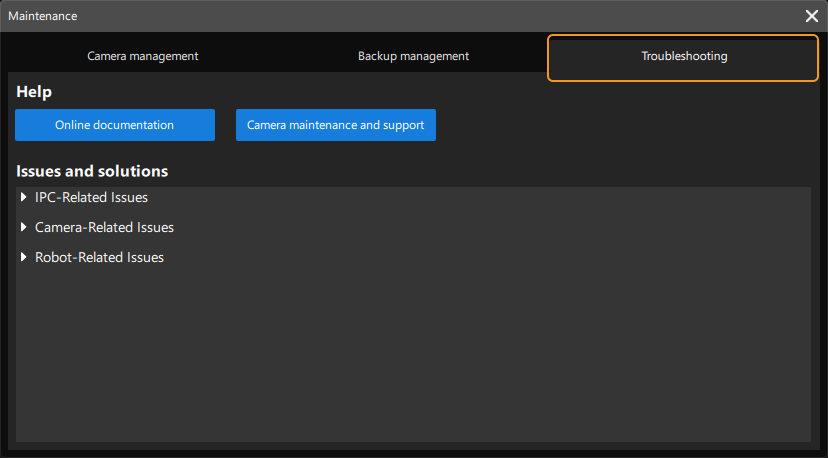This screenshot has width=828, height=458.
Task: Expand the Camera-Related Issues arrow
Action: (x=24, y=228)
